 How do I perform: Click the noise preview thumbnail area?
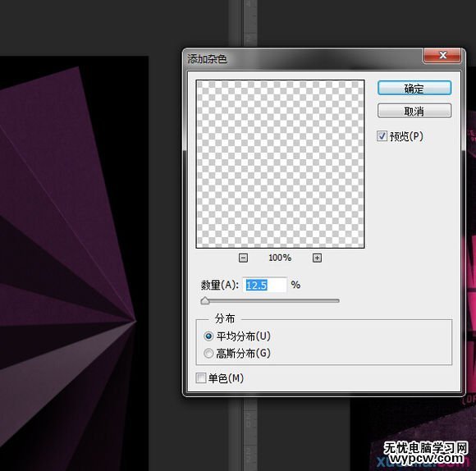coord(280,164)
